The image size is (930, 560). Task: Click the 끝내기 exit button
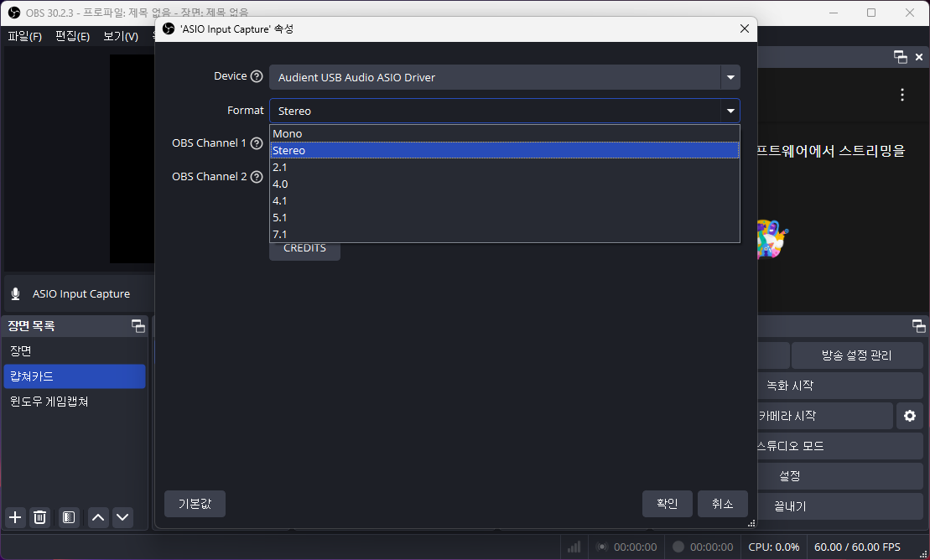[839, 506]
